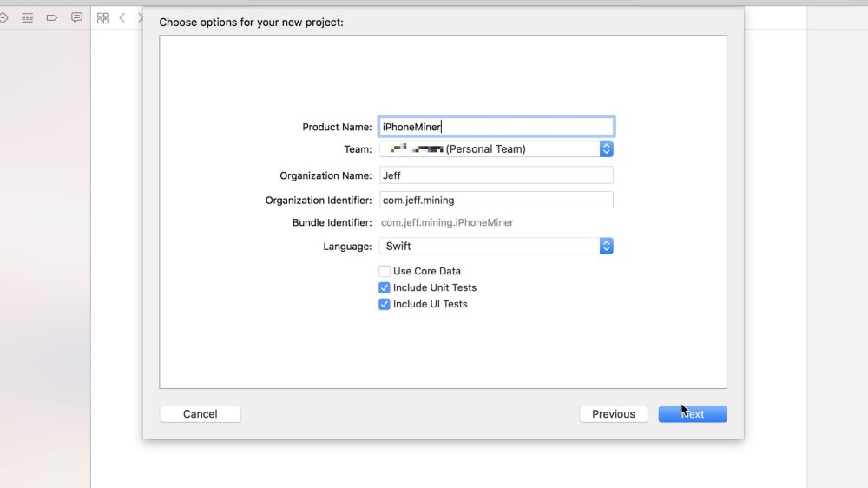
Task: Go forward with the right chevron
Action: point(140,17)
